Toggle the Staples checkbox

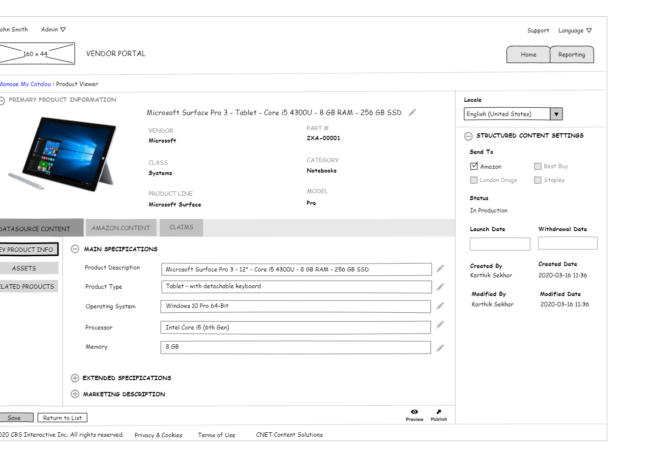pos(538,180)
